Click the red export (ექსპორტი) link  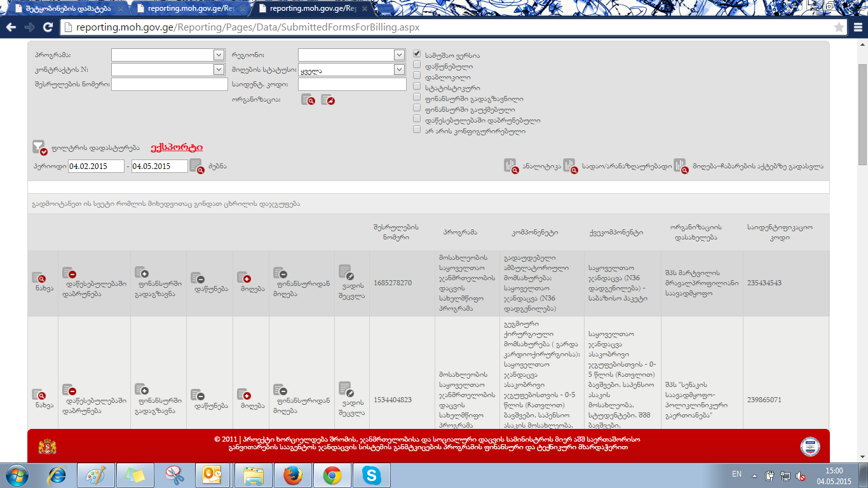click(x=177, y=147)
